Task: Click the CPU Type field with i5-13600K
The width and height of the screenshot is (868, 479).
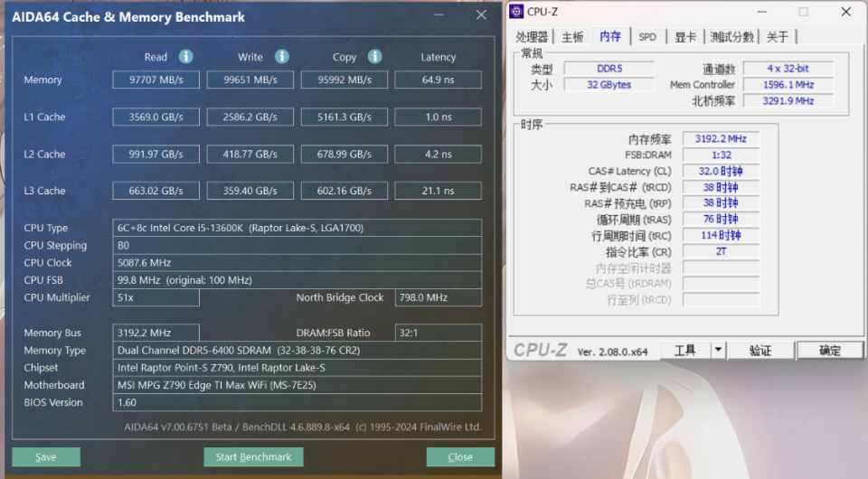Action: (297, 228)
